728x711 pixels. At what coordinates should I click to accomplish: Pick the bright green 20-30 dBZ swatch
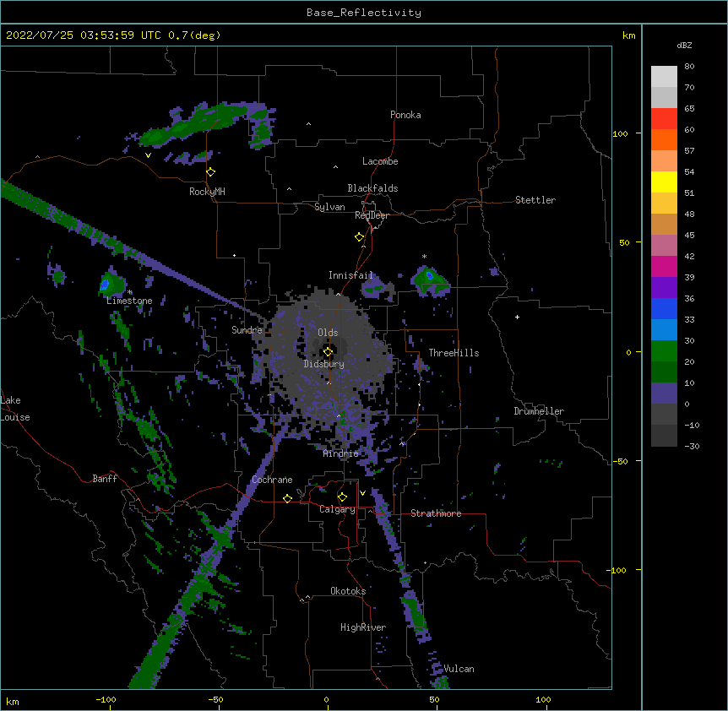click(x=664, y=351)
